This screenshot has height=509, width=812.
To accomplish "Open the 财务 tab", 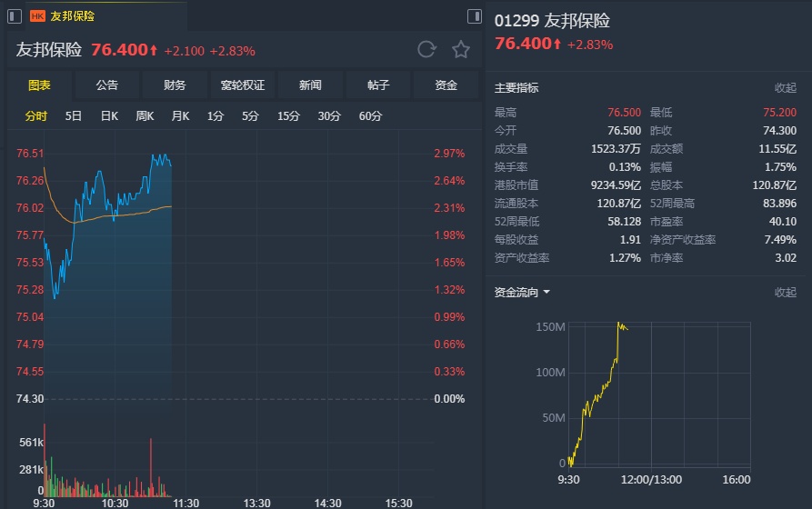I will pyautogui.click(x=175, y=85).
